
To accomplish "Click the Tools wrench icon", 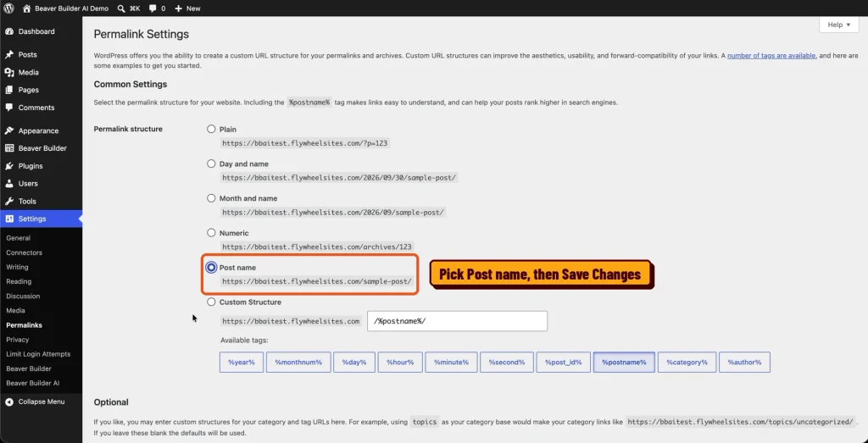I will coord(9,202).
